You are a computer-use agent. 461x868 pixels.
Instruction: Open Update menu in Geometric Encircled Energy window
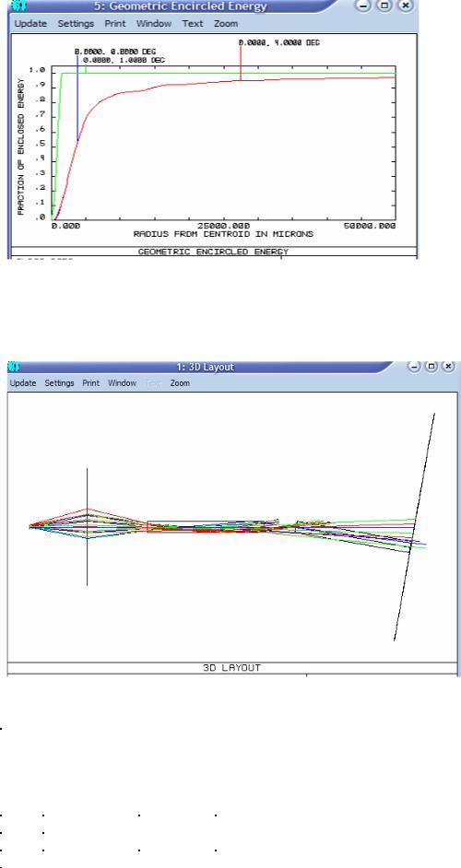[30, 24]
